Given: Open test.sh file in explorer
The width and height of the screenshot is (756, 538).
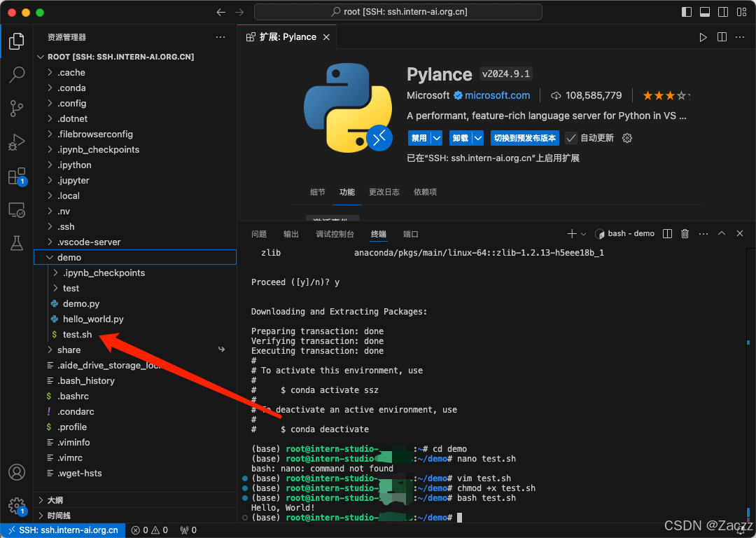Looking at the screenshot, I should 135,334.
